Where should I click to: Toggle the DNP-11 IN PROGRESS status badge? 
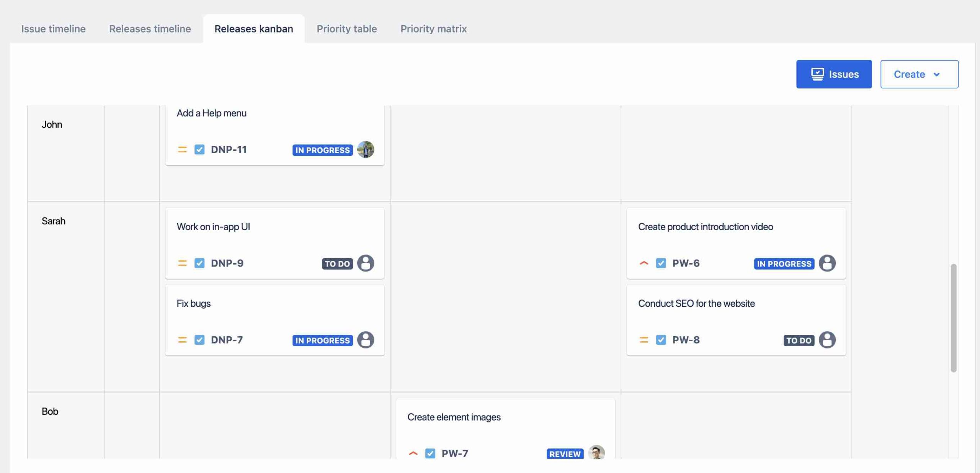coord(322,149)
